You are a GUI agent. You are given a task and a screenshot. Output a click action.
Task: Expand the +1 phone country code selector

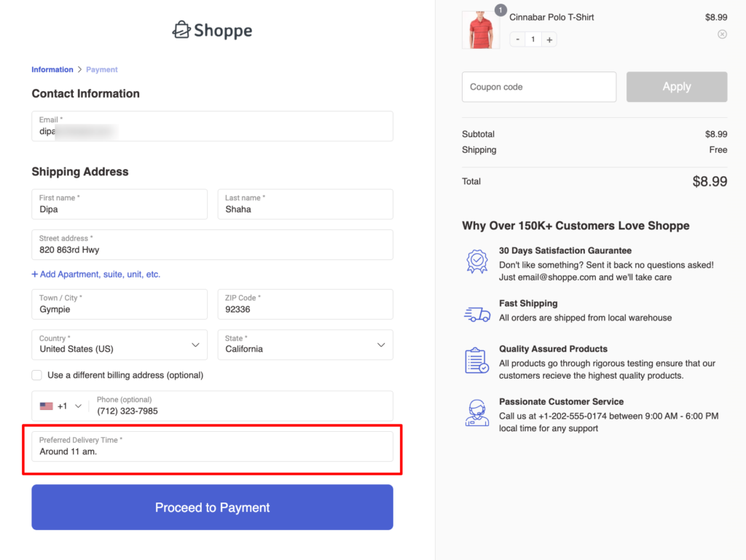pyautogui.click(x=61, y=406)
